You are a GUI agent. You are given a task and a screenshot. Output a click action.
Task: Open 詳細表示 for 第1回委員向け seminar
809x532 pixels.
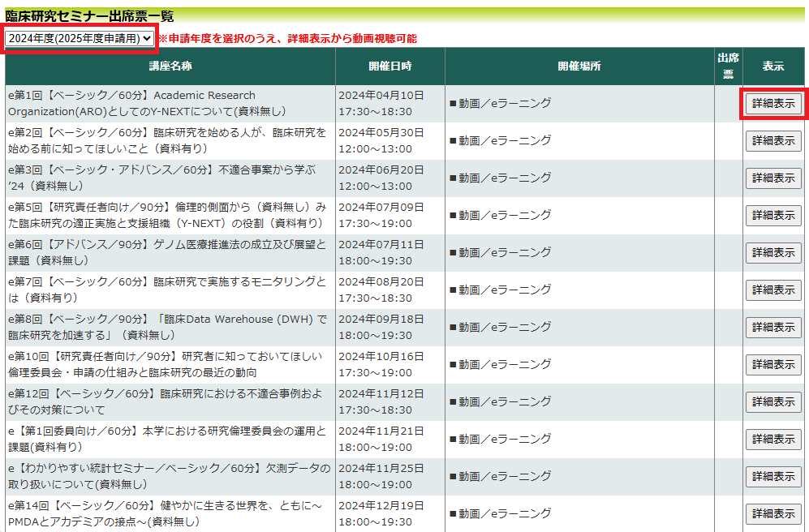[x=772, y=440]
